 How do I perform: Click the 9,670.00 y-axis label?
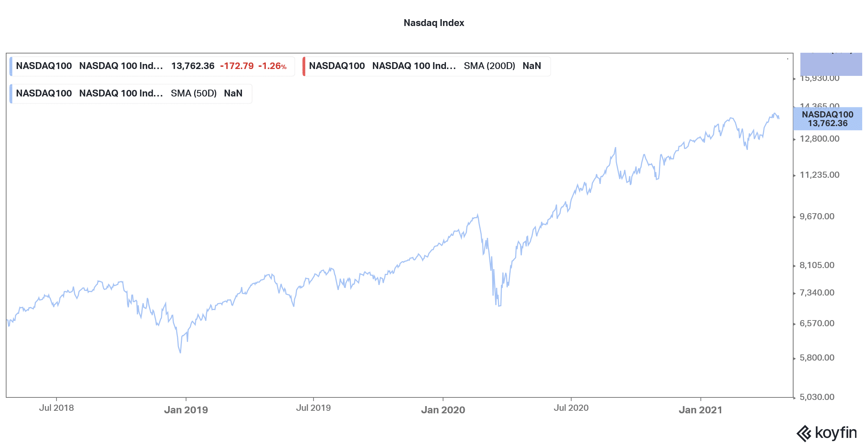[x=817, y=216]
